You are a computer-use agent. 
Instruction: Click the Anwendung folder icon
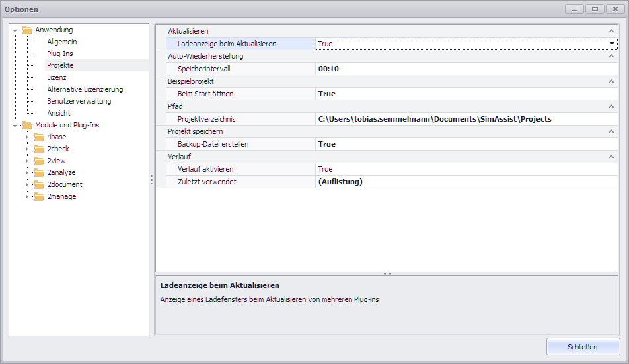coord(27,30)
